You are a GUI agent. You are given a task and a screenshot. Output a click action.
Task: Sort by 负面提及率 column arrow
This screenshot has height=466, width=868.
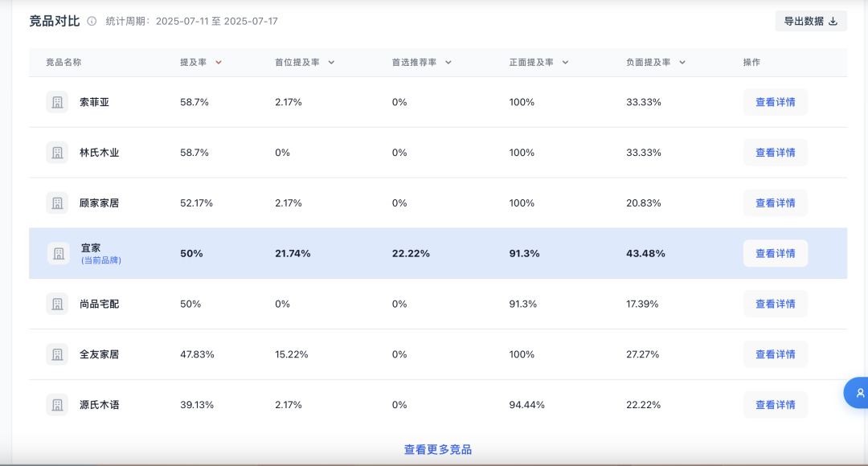[682, 63]
